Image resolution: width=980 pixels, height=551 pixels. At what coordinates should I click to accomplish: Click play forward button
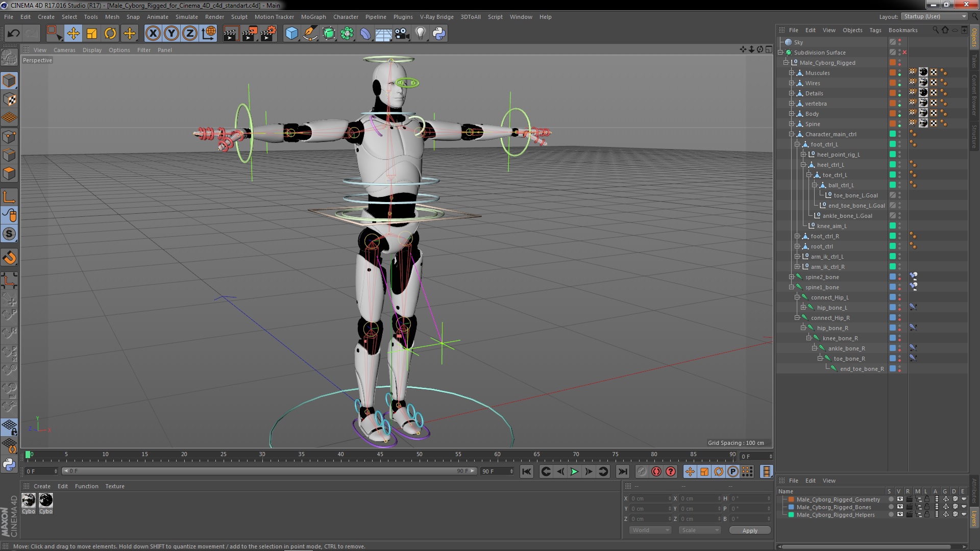(x=574, y=472)
